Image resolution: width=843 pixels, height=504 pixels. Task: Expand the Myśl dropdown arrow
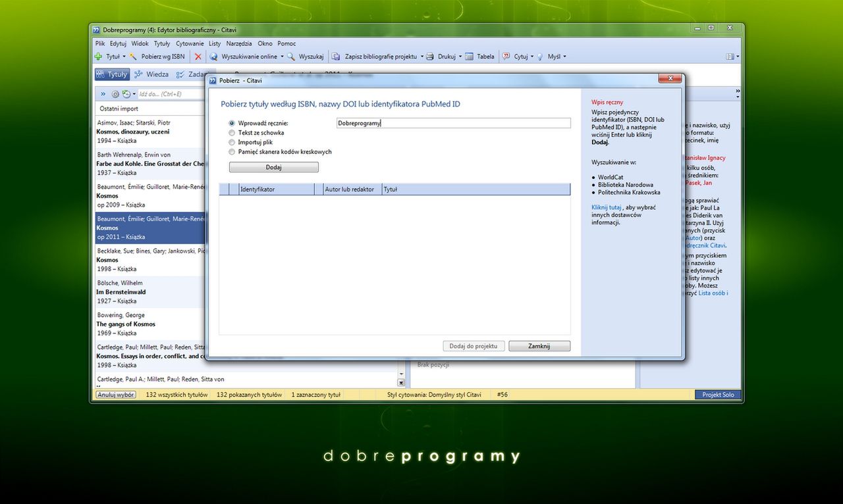(x=566, y=57)
